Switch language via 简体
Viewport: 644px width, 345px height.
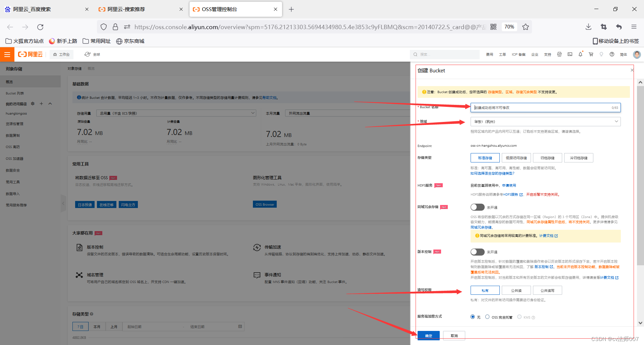pos(624,54)
